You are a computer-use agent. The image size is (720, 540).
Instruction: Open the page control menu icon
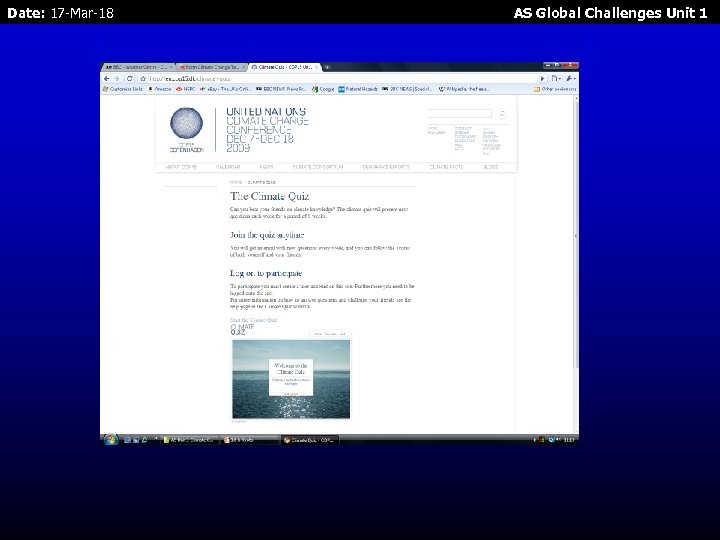click(x=556, y=79)
